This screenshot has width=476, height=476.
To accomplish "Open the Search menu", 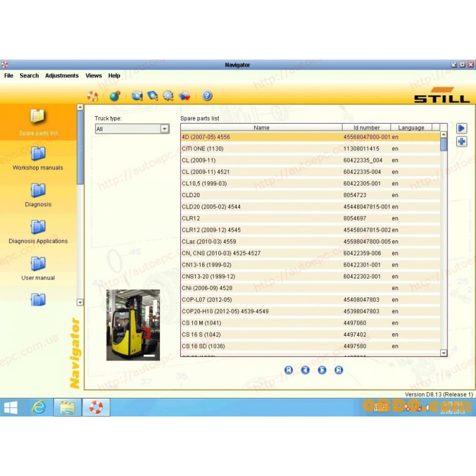I will [29, 76].
